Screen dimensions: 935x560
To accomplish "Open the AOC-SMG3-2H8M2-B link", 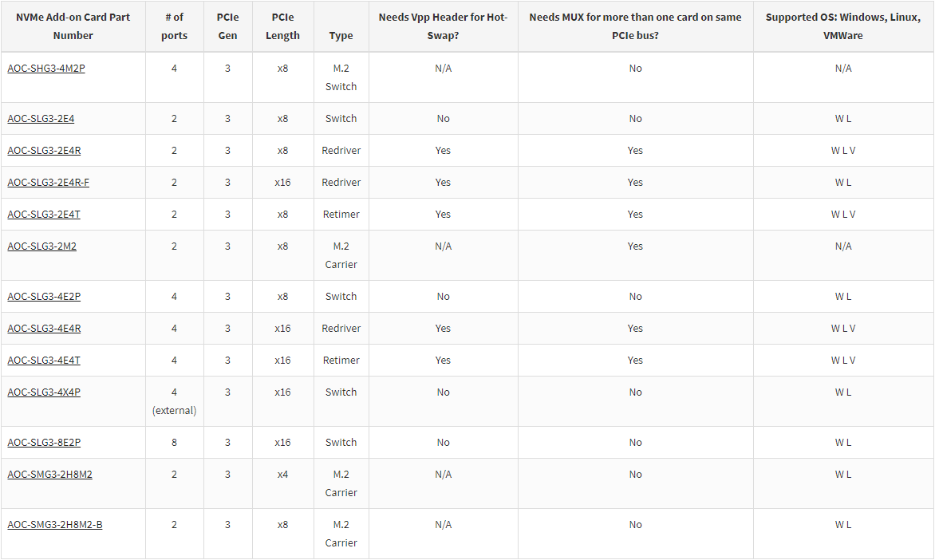I will click(55, 524).
